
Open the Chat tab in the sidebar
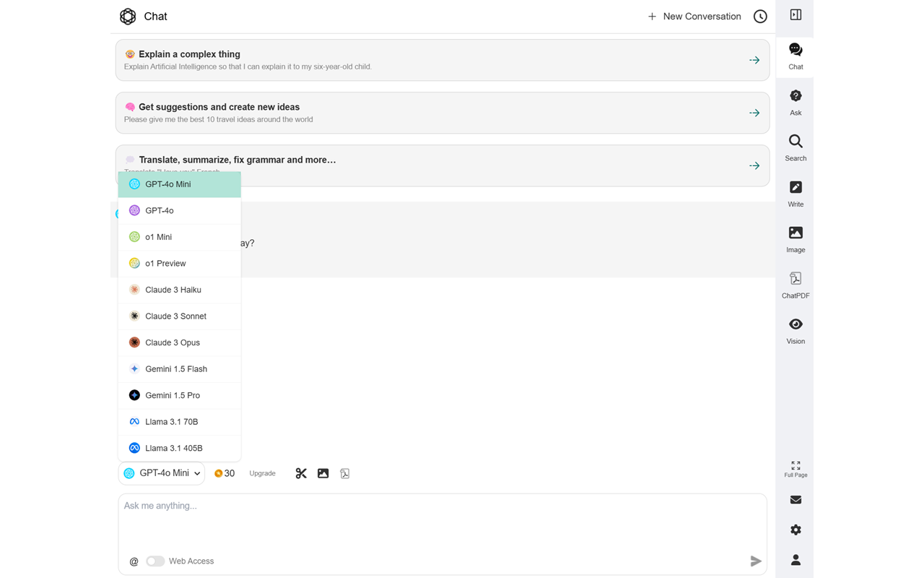click(x=795, y=55)
